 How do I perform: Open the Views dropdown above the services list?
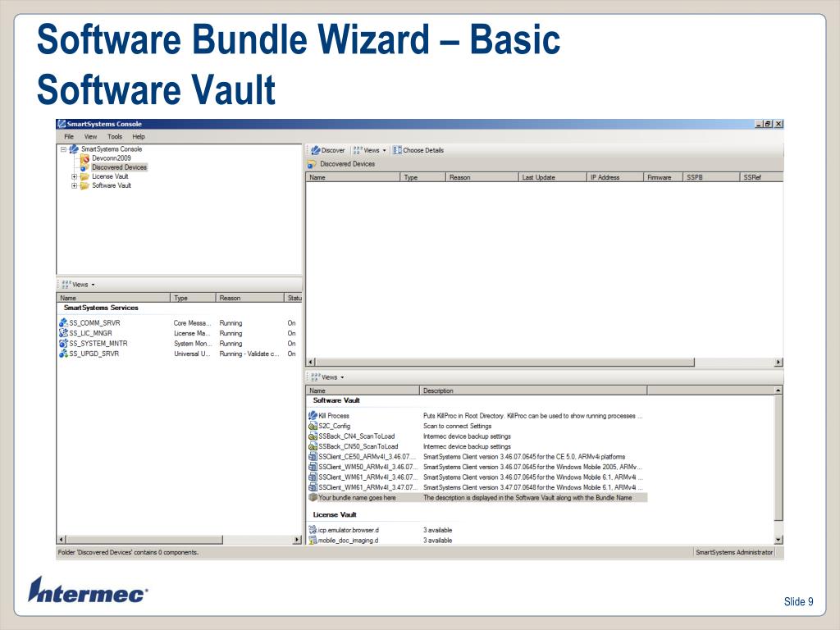click(x=78, y=285)
